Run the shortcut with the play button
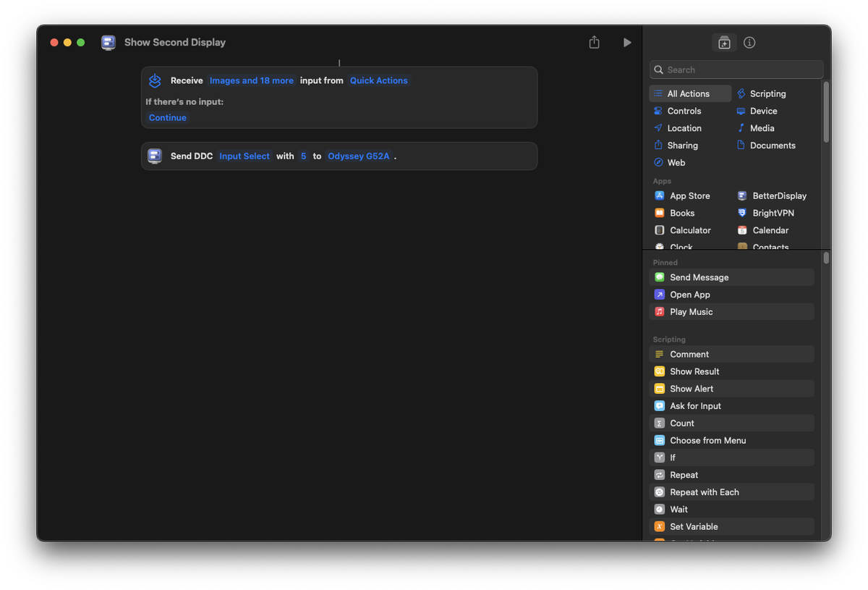The image size is (868, 590). (627, 43)
